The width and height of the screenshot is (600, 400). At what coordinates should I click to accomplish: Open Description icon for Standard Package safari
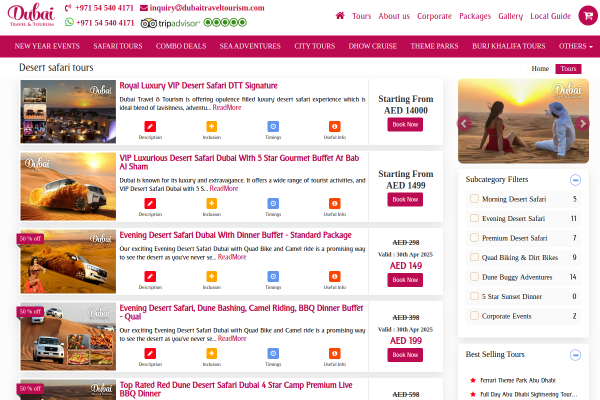click(150, 276)
